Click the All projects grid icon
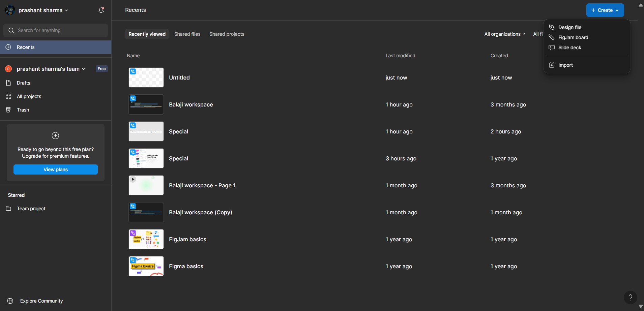 pos(8,96)
